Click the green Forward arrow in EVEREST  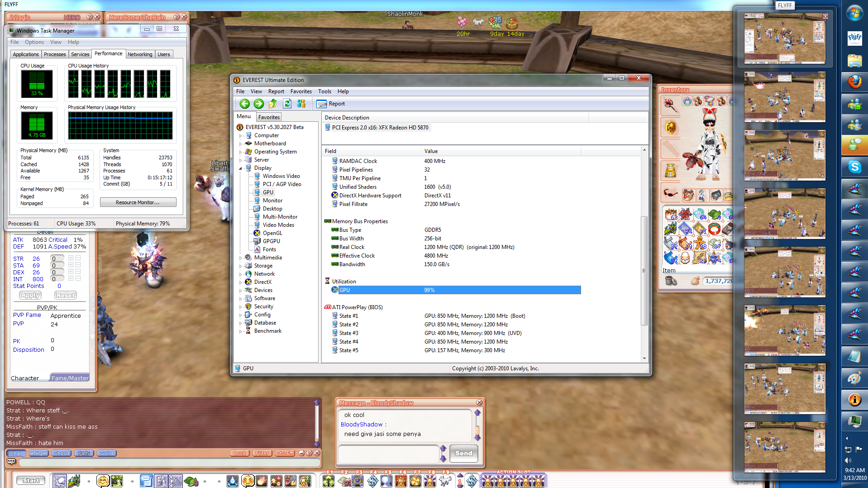pos(259,104)
